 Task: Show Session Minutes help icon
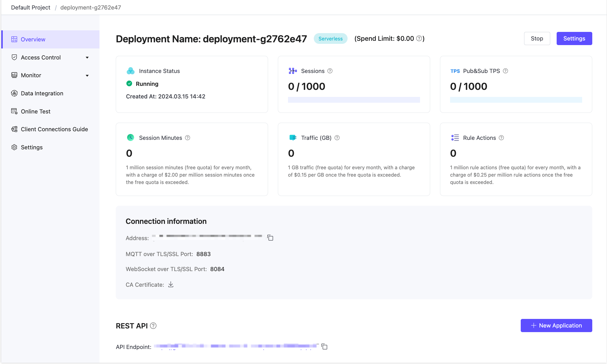187,138
